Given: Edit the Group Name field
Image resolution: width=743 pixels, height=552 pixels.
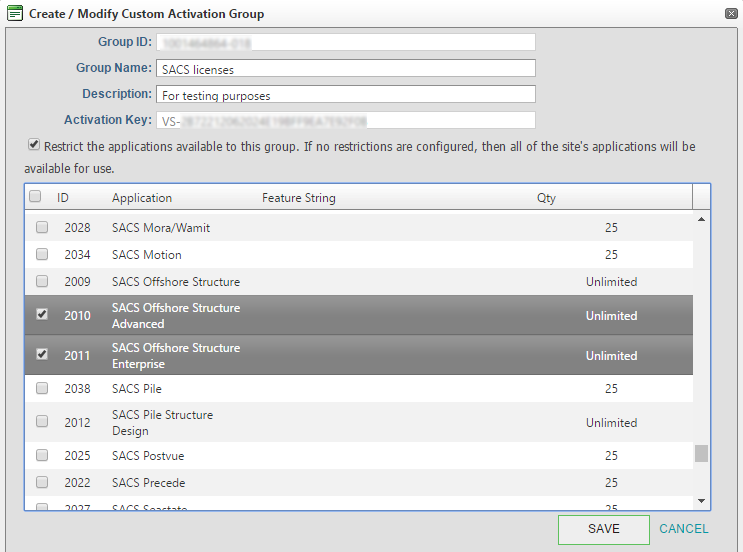Looking at the screenshot, I should tap(345, 69).
